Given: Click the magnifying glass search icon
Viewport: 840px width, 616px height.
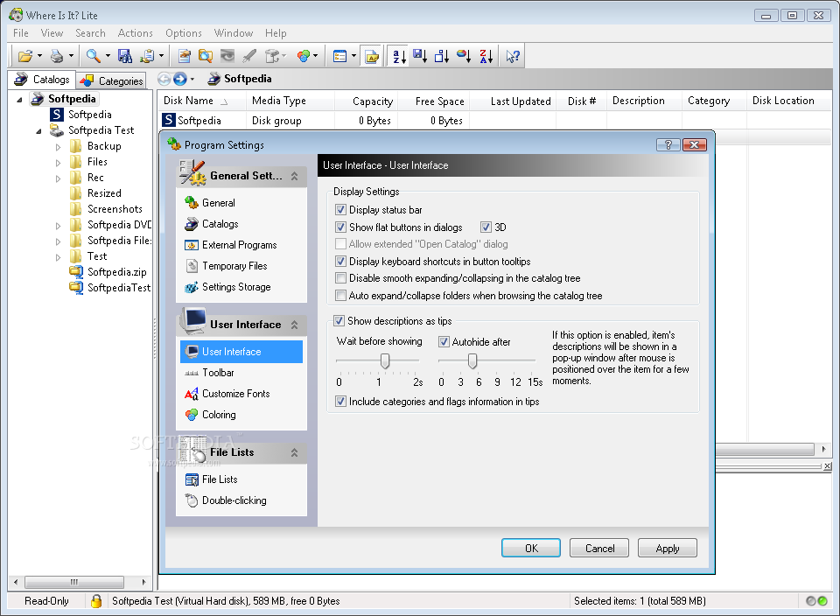Looking at the screenshot, I should point(94,56).
